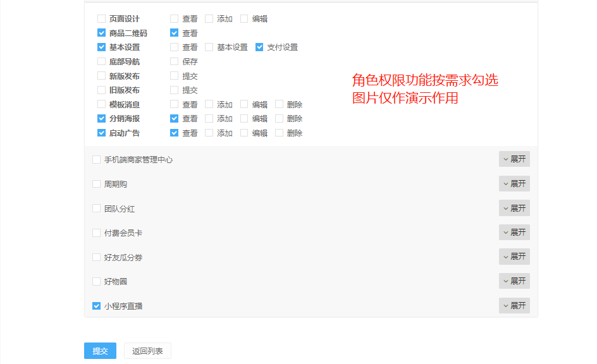Check 添加 in the 模板消息 row
The width and height of the screenshot is (597, 364).
coord(209,104)
